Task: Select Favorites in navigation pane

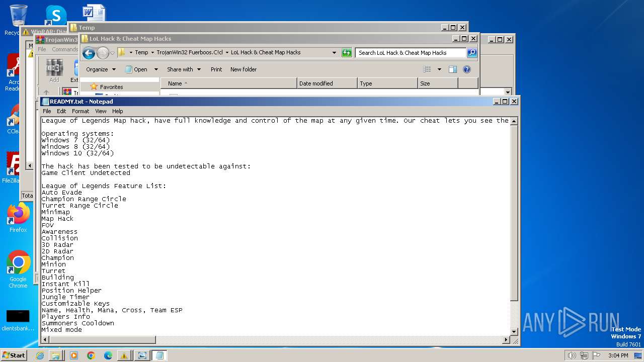Action: [x=111, y=87]
